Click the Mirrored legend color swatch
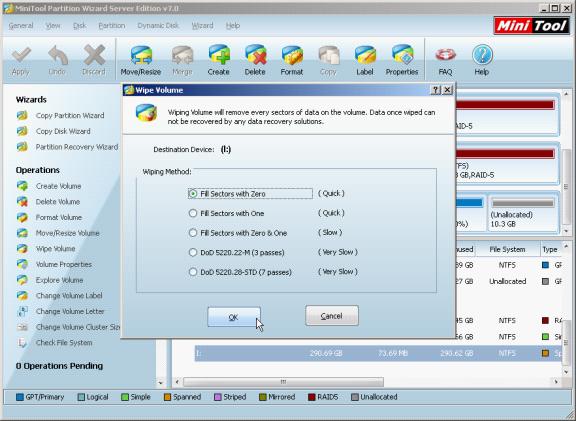The height and width of the screenshot is (421, 576). pyautogui.click(x=262, y=397)
